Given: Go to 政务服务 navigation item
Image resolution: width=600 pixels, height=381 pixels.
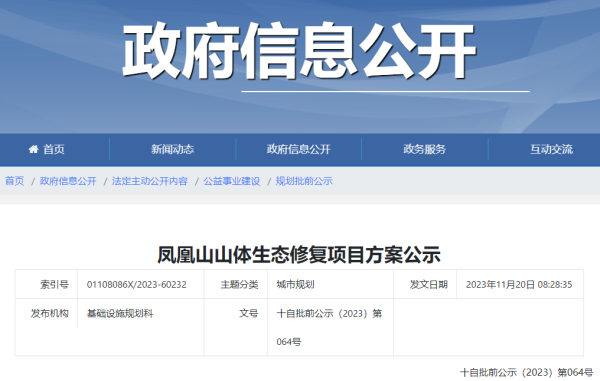Looking at the screenshot, I should [425, 149].
